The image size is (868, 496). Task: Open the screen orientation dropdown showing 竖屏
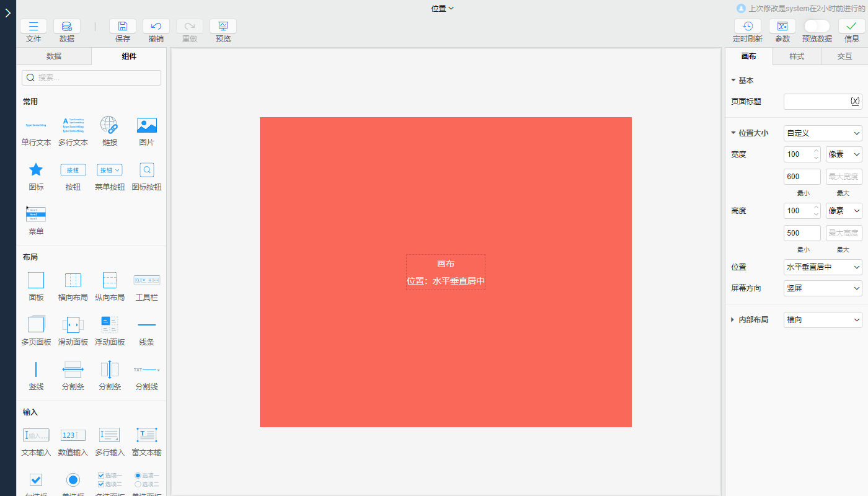(823, 288)
